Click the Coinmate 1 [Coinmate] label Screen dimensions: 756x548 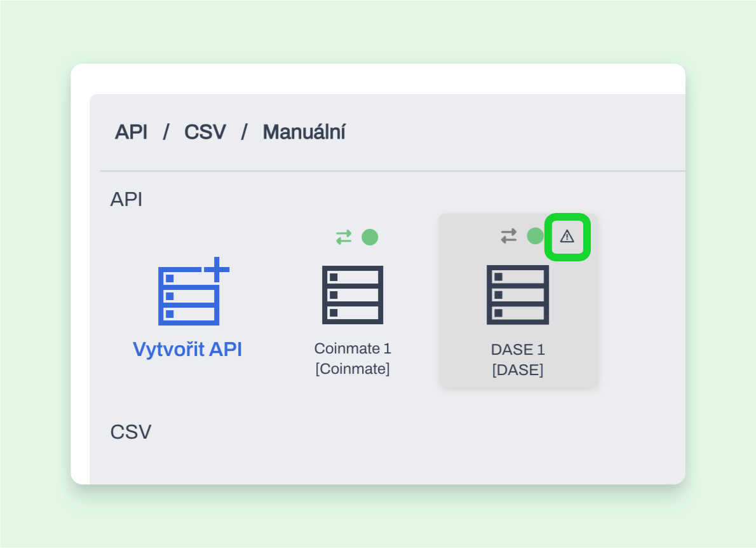353,359
